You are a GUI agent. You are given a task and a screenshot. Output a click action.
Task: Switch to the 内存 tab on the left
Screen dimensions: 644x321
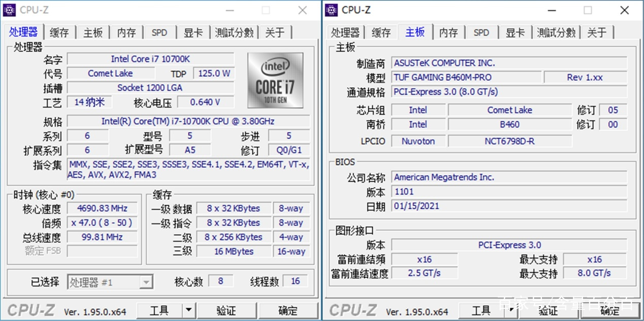click(x=126, y=32)
